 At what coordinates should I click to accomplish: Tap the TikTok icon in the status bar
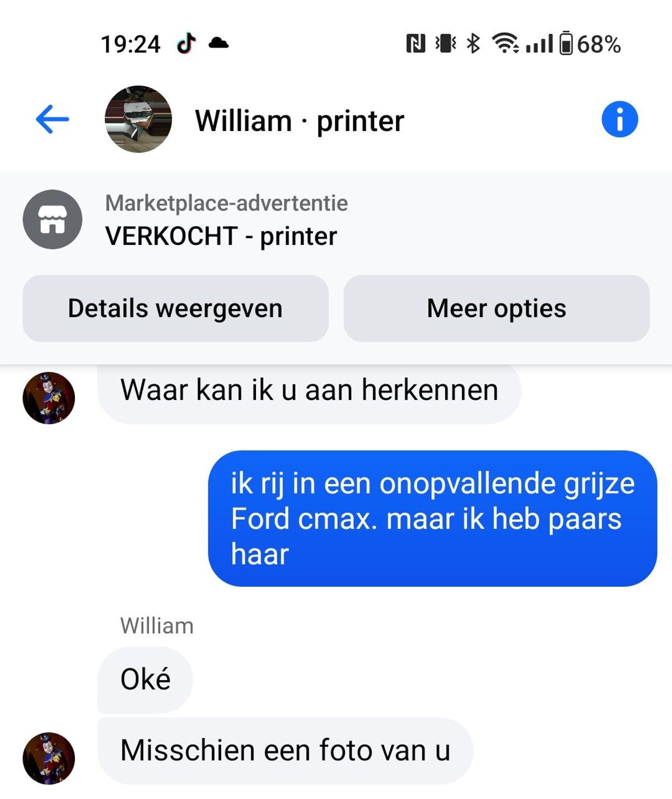(186, 43)
